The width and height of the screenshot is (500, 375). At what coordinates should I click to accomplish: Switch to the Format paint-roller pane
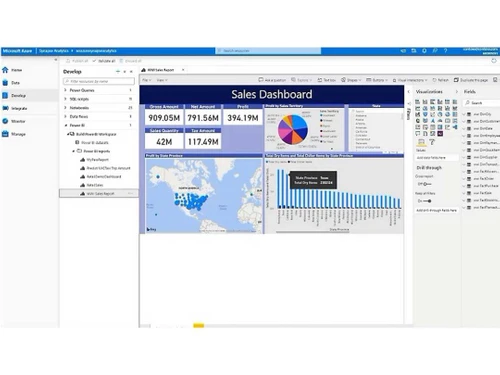(x=432, y=142)
